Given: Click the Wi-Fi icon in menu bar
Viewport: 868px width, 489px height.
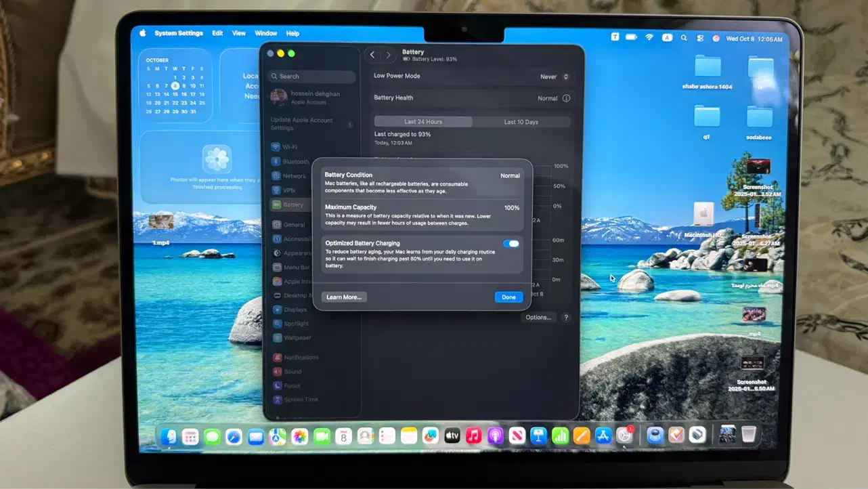Looking at the screenshot, I should pyautogui.click(x=649, y=37).
